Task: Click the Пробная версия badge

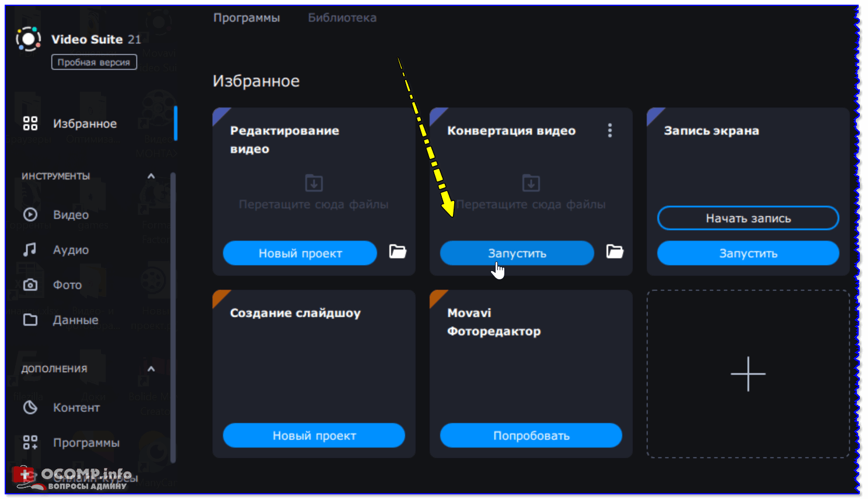Action: click(x=94, y=62)
